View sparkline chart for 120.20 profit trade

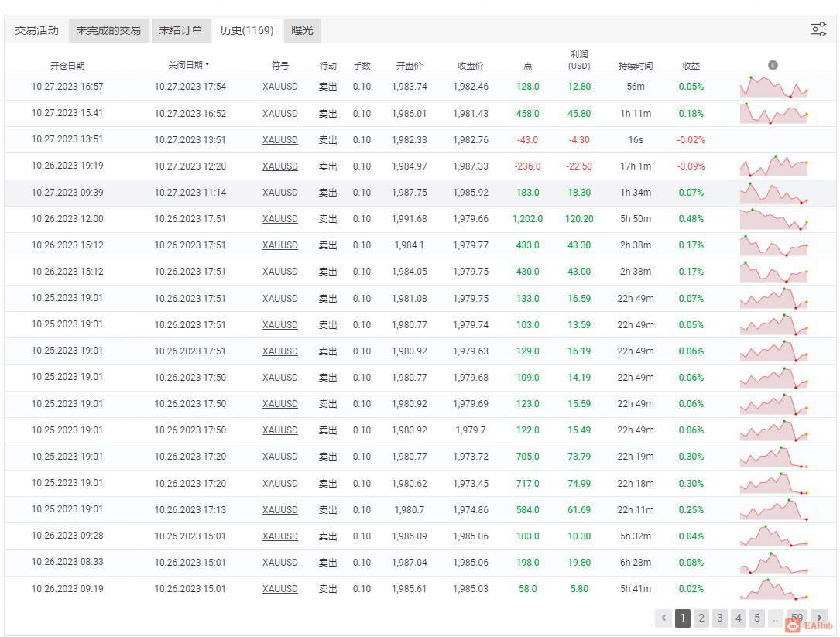[x=773, y=218]
